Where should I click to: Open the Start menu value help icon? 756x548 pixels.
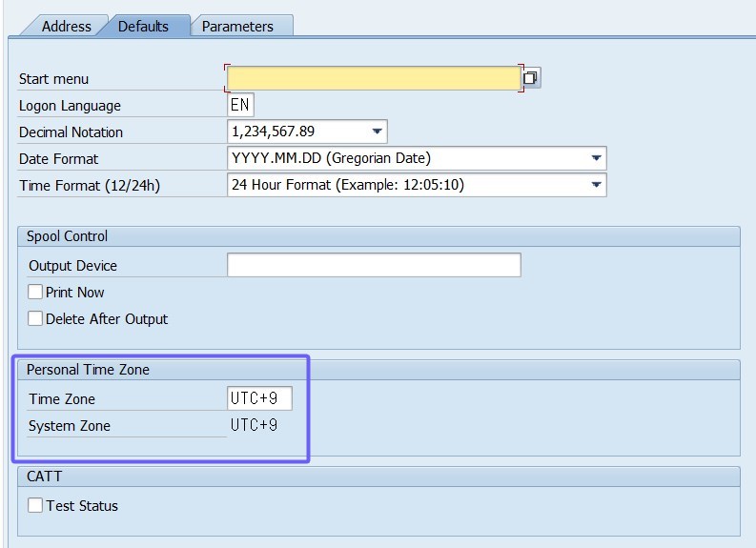click(x=531, y=77)
